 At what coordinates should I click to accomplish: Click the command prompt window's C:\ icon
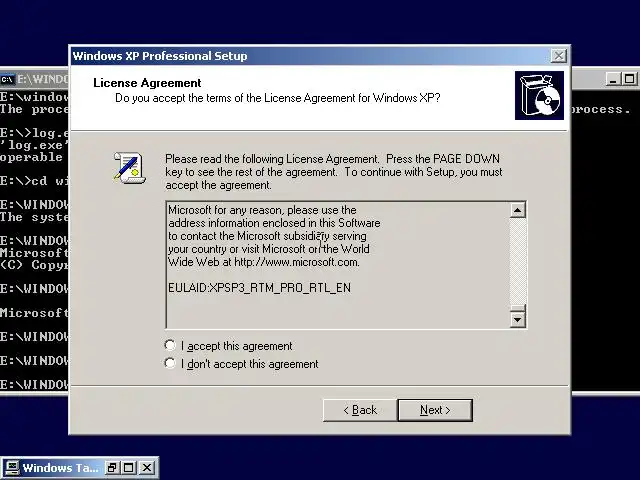tap(7, 79)
